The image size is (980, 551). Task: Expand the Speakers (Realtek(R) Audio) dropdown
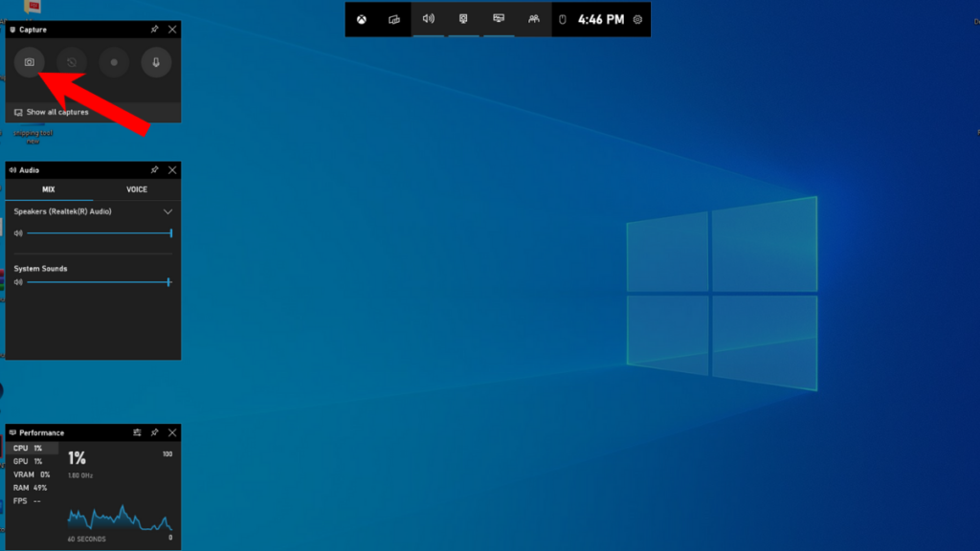click(x=167, y=211)
